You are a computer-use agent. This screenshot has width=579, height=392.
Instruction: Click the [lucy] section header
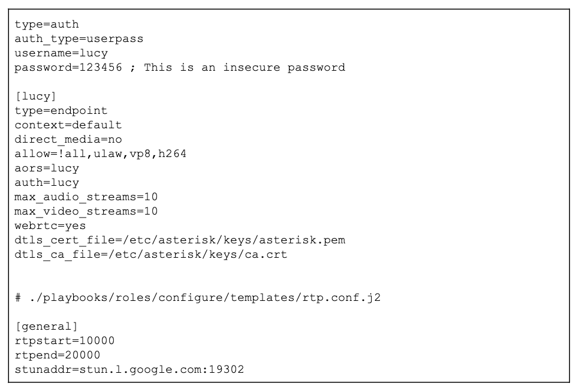click(36, 97)
